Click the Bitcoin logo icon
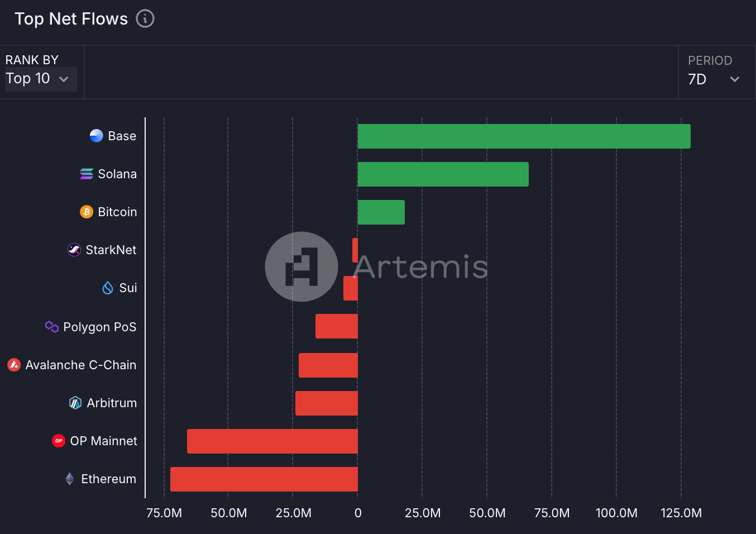This screenshot has height=534, width=756. click(x=87, y=212)
